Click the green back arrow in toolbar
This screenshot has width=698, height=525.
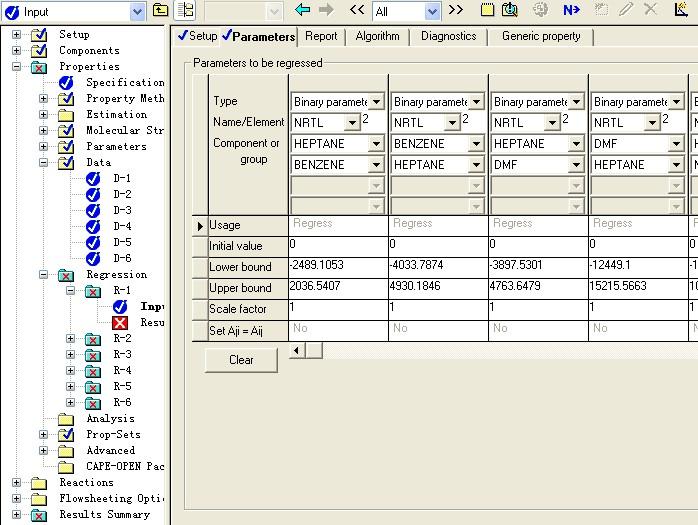[x=303, y=10]
